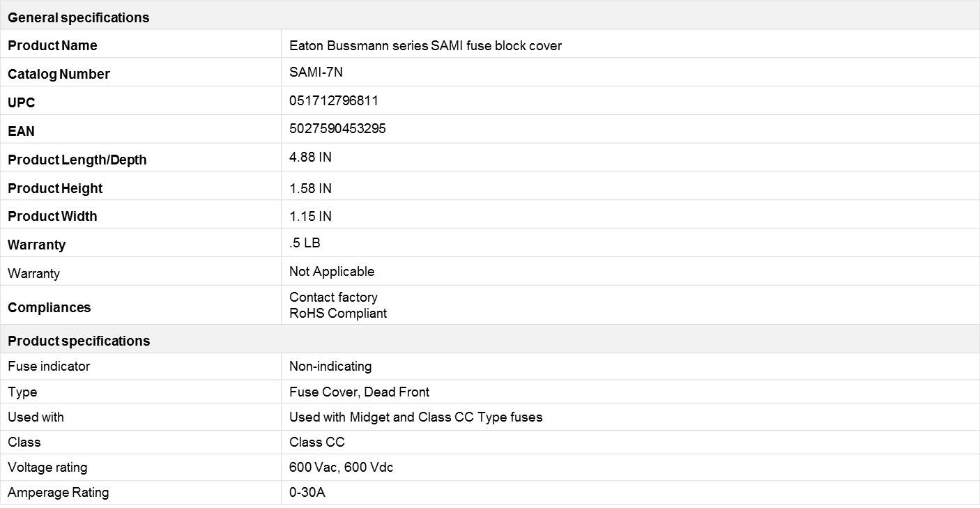Select the 'Class' row label
Image resolution: width=980 pixels, height=508 pixels.
click(x=24, y=442)
